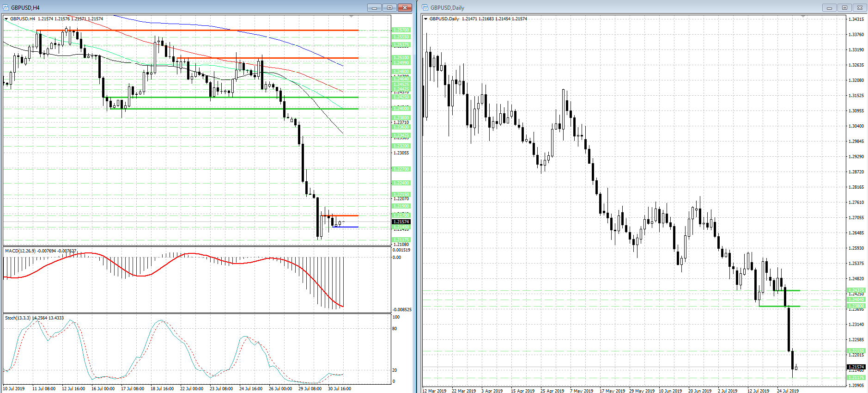Viewport: 868px width, 393px height.
Task: Click the GBPUSD,Daily window chart icon
Action: [x=425, y=7]
